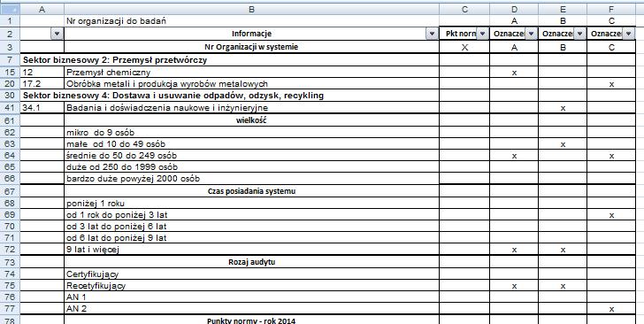Click the x mark in Przemysł chemiczny row
Image resolution: width=644 pixels, height=324 pixels.
[x=514, y=73]
